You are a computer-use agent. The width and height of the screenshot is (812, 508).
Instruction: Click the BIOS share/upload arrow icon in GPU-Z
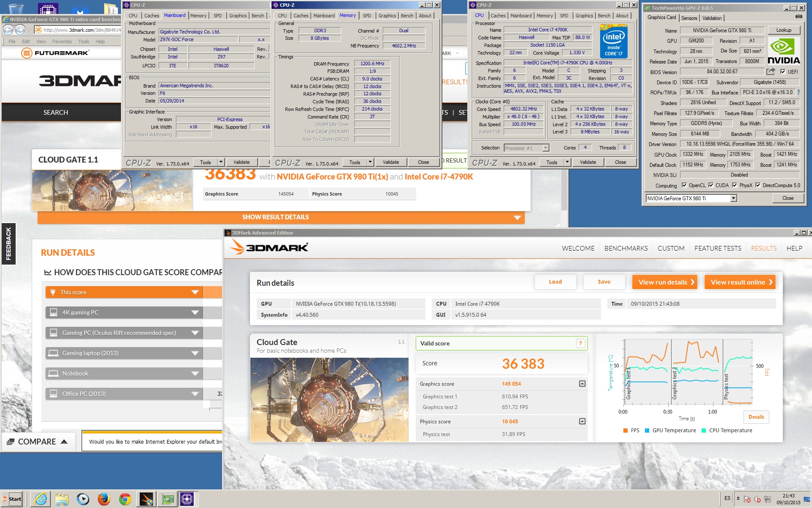pyautogui.click(x=771, y=72)
